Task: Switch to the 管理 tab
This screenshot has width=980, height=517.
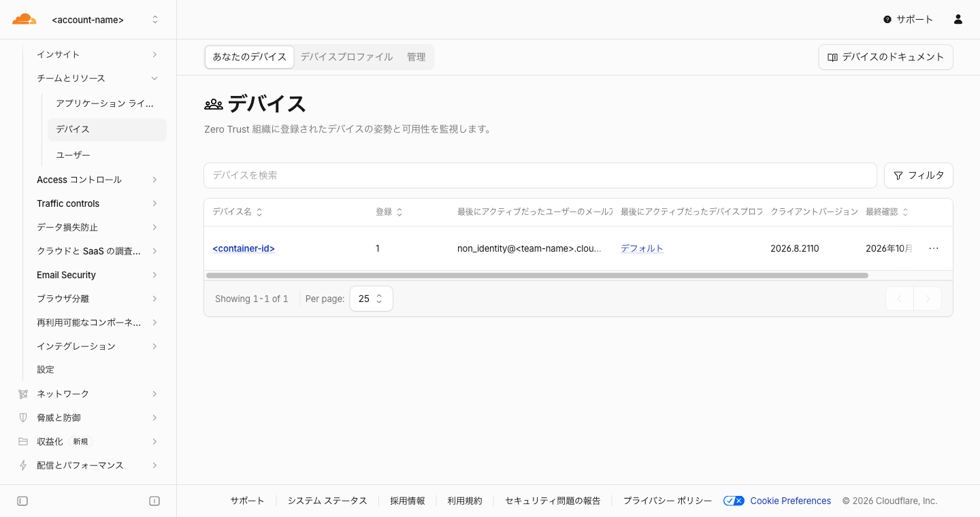Action: point(416,57)
